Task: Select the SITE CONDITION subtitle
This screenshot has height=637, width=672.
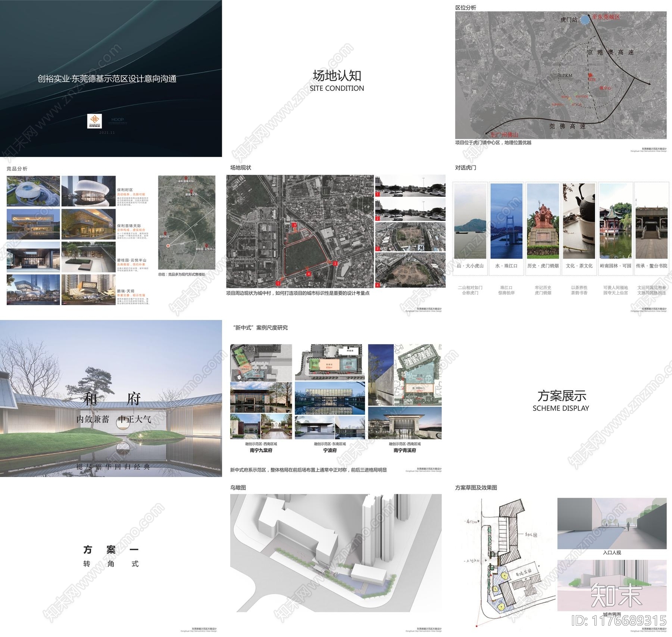Action: (x=337, y=88)
